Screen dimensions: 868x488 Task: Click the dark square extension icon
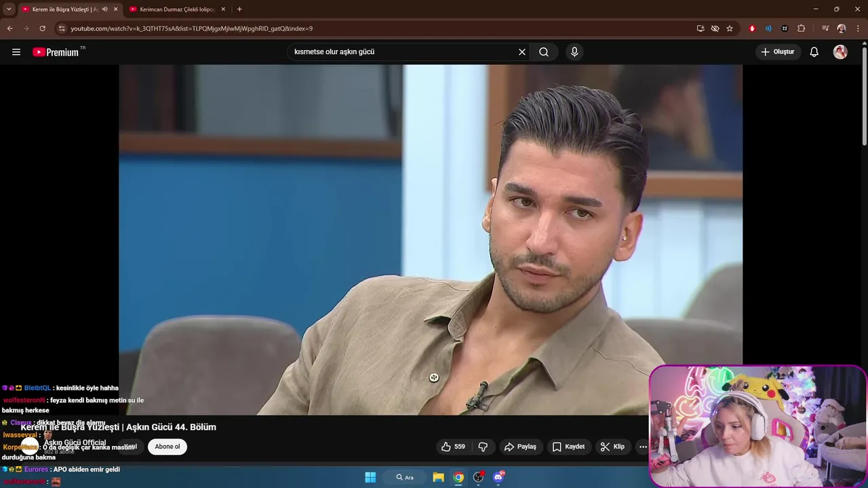[x=785, y=28]
